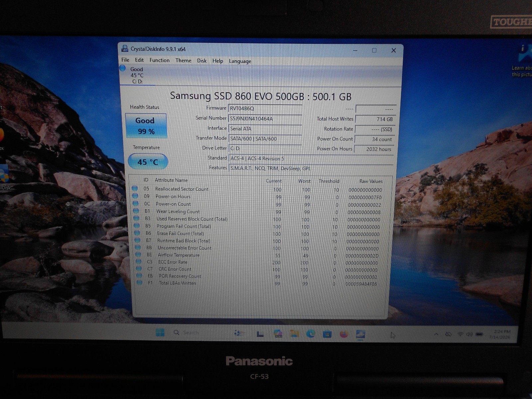Open File Explorer from the taskbar

(294, 333)
